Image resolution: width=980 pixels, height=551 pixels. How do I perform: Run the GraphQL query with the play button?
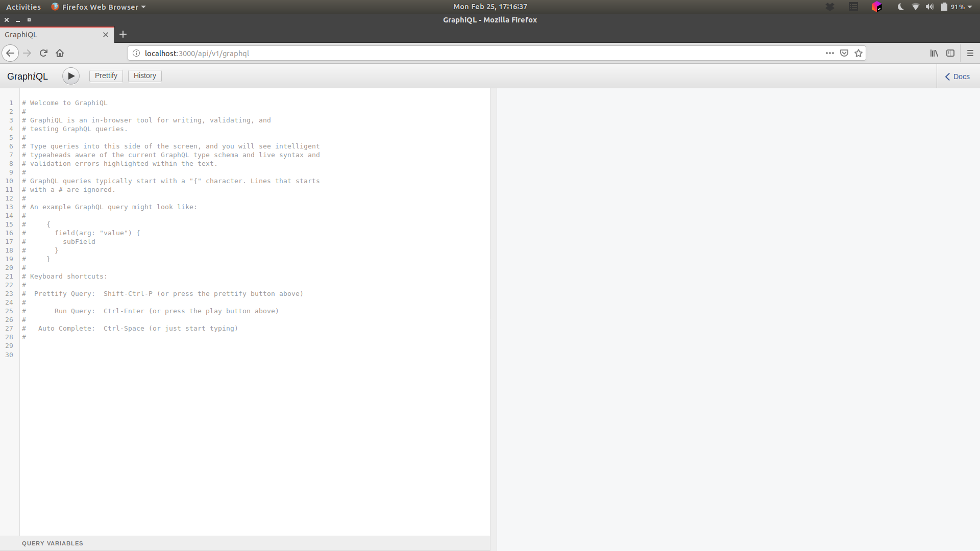[70, 76]
